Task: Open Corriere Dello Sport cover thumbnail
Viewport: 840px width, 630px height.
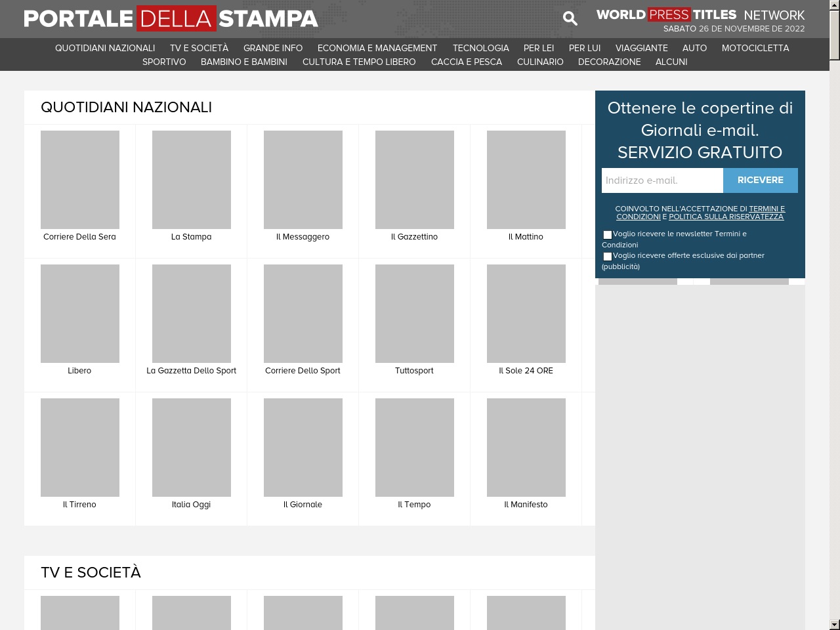Action: [303, 314]
